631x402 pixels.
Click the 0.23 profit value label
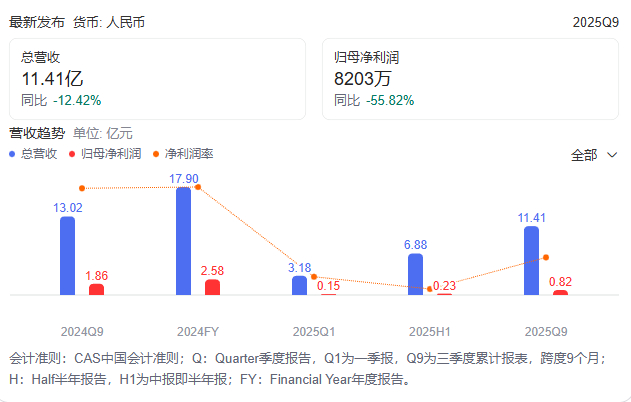tap(444, 286)
